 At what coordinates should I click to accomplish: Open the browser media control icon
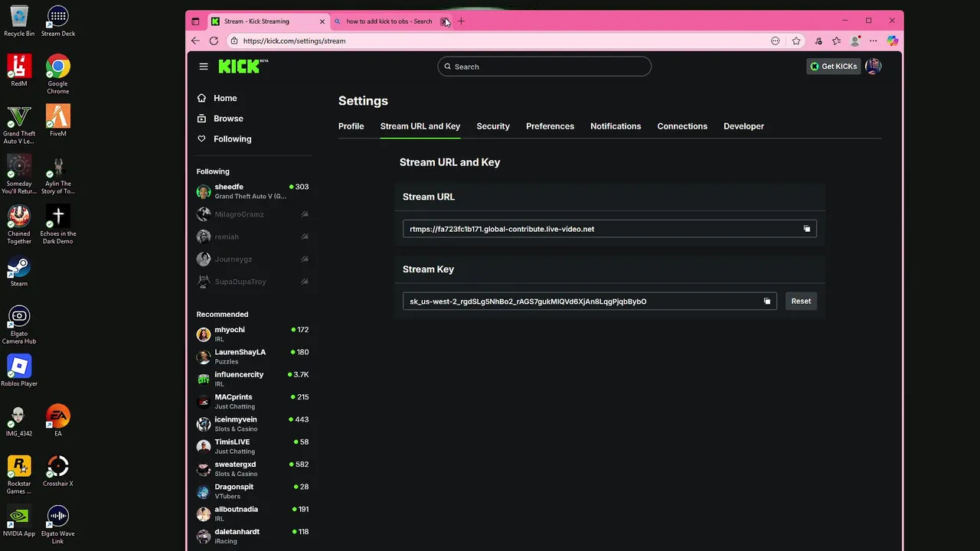(x=818, y=41)
